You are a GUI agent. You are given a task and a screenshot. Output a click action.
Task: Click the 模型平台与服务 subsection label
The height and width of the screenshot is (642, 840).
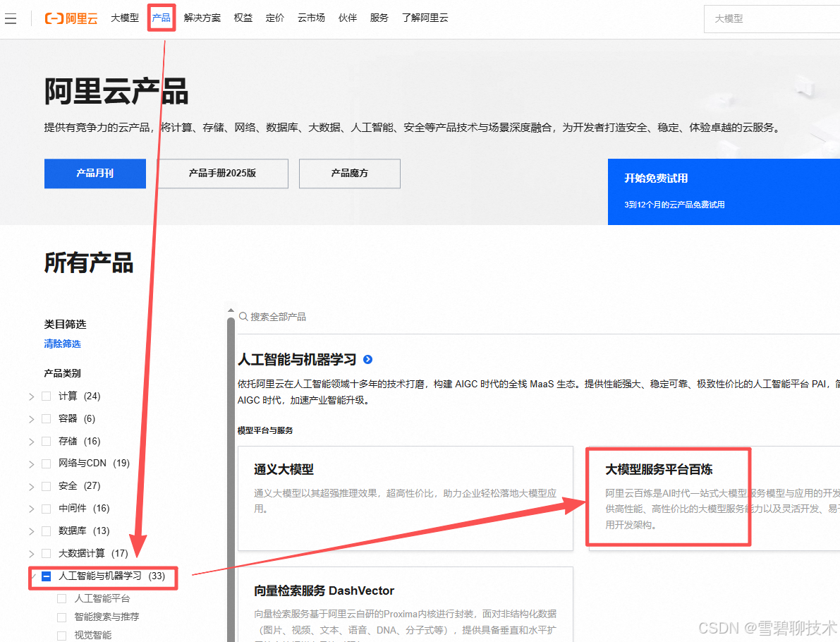pyautogui.click(x=265, y=430)
